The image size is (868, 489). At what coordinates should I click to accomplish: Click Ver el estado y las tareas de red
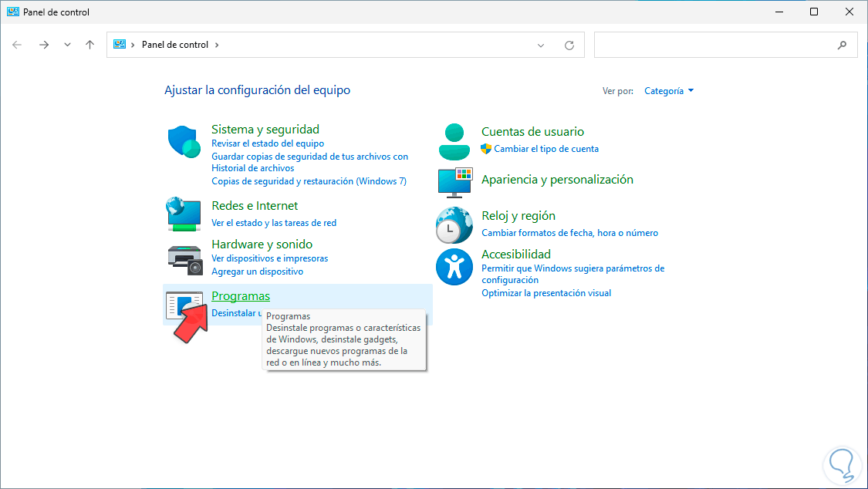(274, 223)
